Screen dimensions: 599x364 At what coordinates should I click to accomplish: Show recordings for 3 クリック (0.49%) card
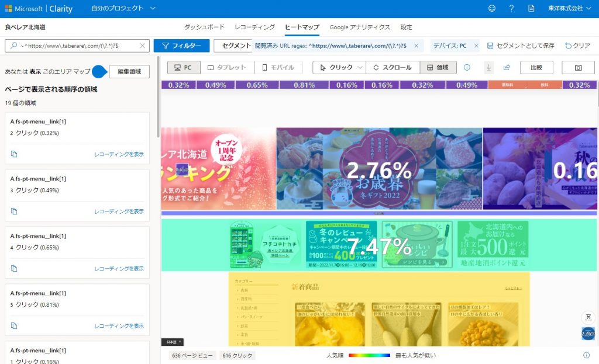click(119, 212)
